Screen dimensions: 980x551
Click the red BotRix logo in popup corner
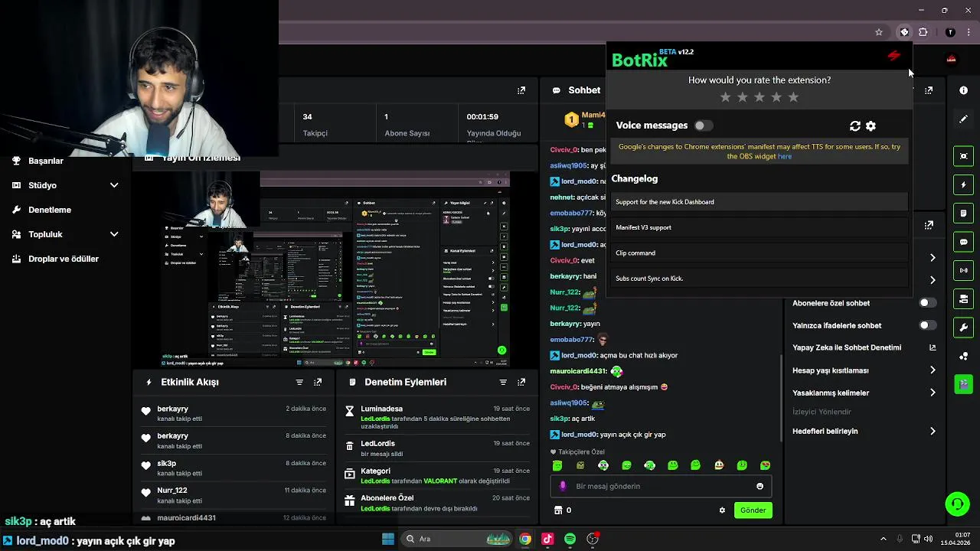click(893, 55)
